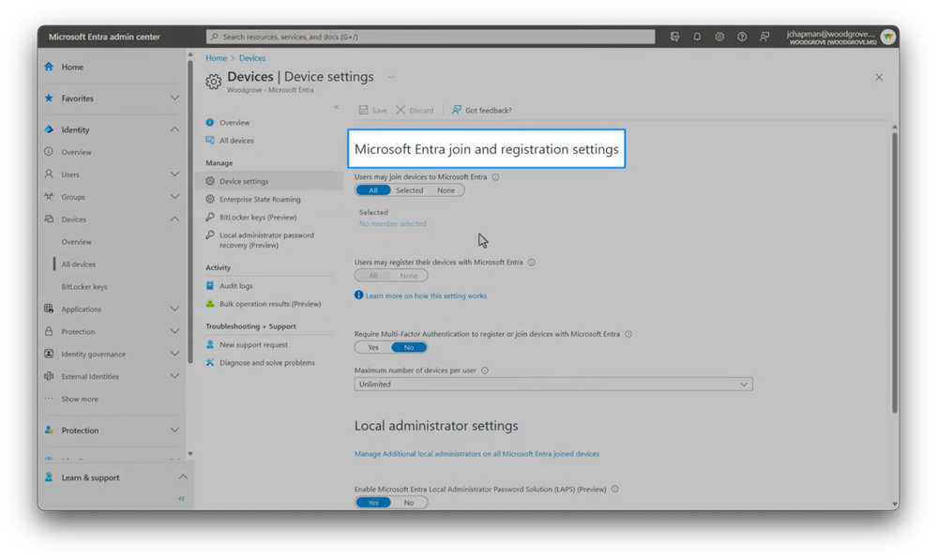
Task: Click the Save toolbar button
Action: click(x=373, y=110)
